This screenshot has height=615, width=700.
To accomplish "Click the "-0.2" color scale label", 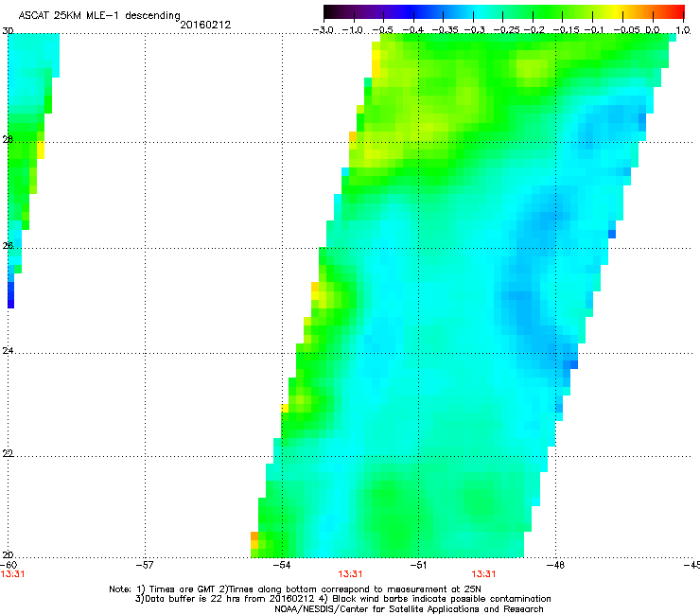I will [534, 30].
